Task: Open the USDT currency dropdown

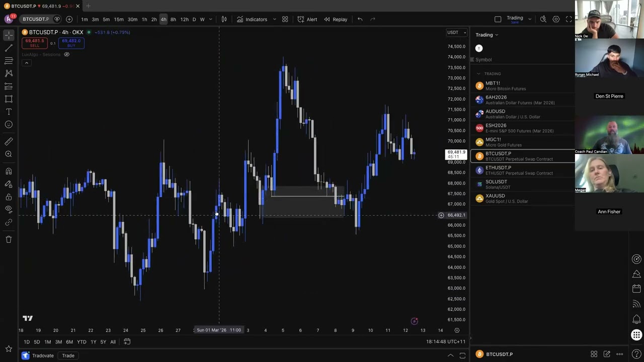Action: click(x=456, y=33)
